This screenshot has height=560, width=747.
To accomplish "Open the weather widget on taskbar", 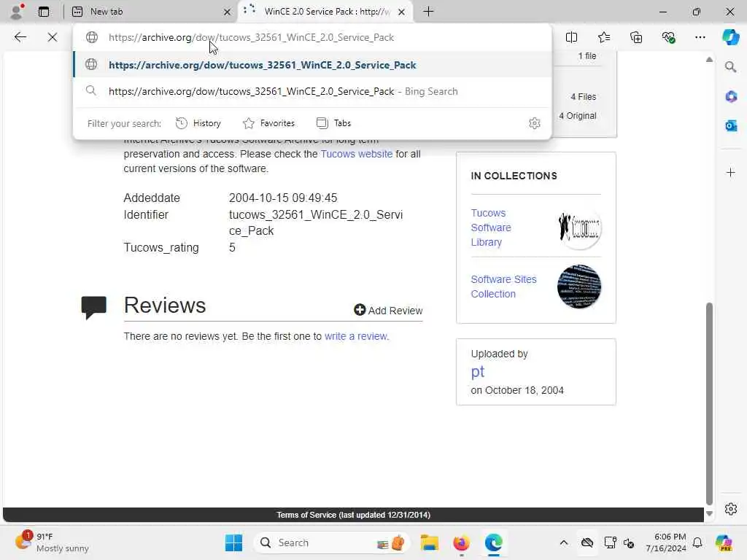I will coord(52,542).
